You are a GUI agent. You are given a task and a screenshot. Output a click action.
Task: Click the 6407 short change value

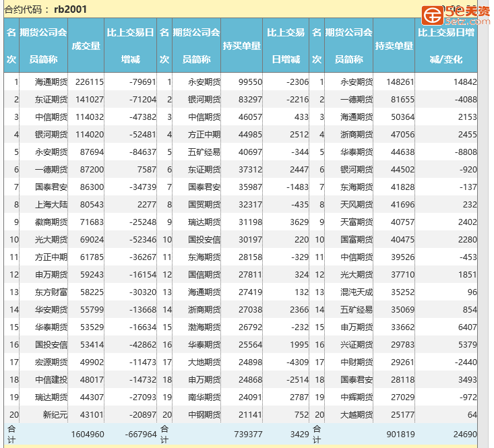467,327
